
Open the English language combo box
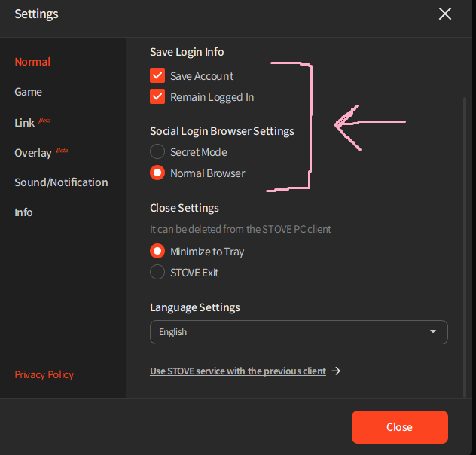299,332
